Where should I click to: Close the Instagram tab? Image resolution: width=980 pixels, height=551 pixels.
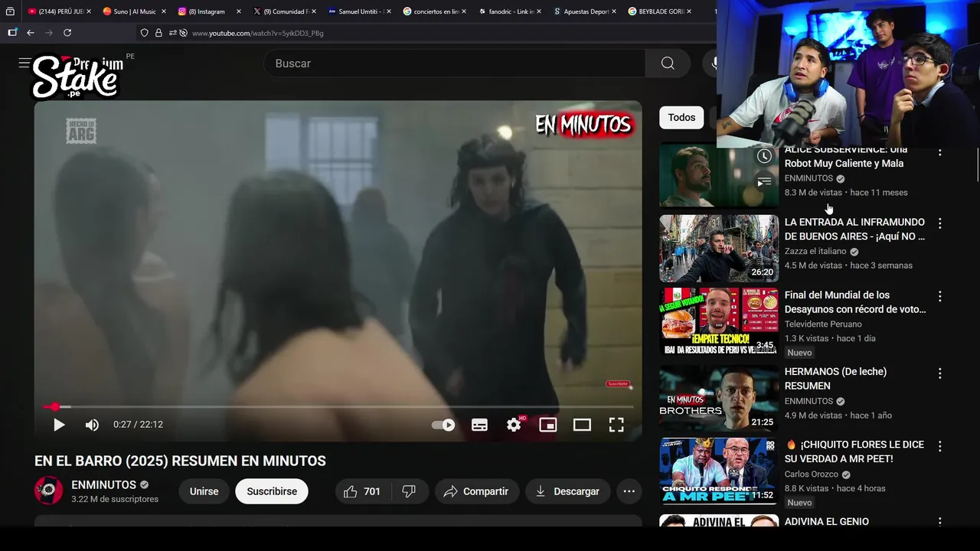tap(238, 11)
